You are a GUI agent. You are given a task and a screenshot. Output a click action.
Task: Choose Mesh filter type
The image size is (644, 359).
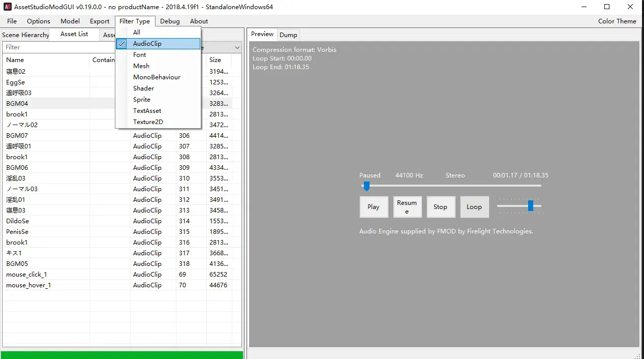(x=158, y=66)
